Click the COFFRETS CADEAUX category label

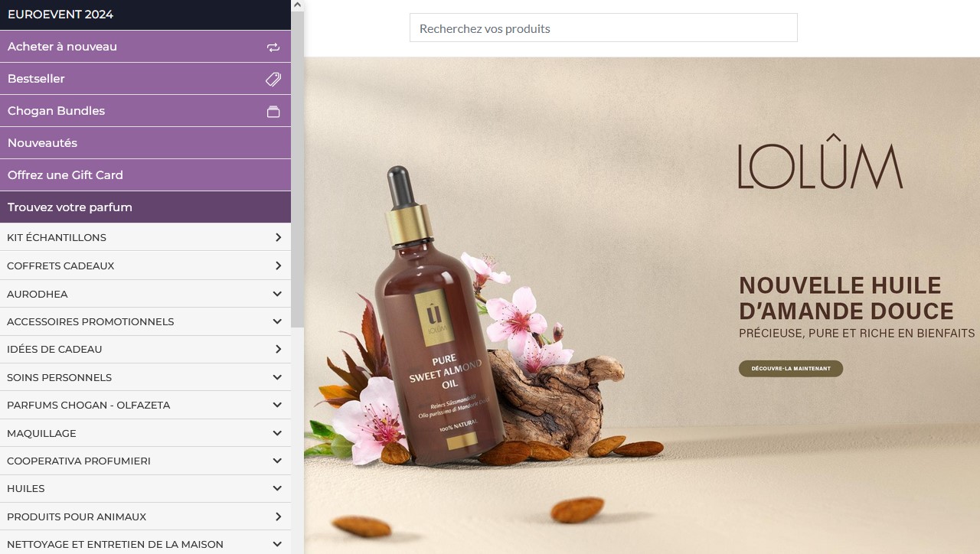[60, 266]
